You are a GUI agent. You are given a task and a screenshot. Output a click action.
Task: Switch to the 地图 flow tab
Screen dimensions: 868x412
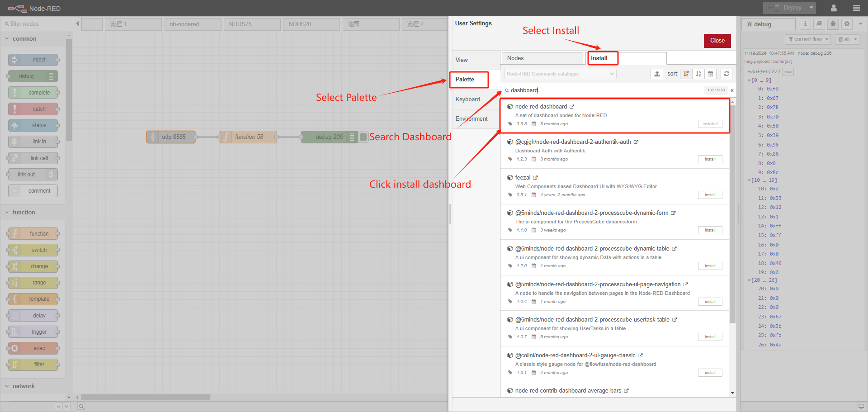click(371, 24)
